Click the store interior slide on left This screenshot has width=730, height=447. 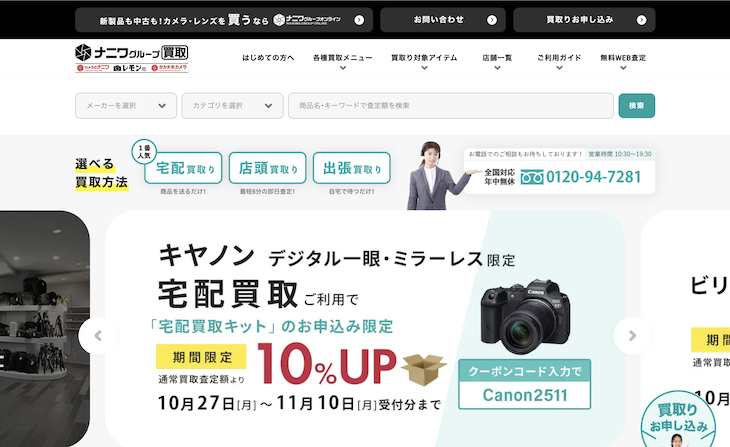click(45, 329)
